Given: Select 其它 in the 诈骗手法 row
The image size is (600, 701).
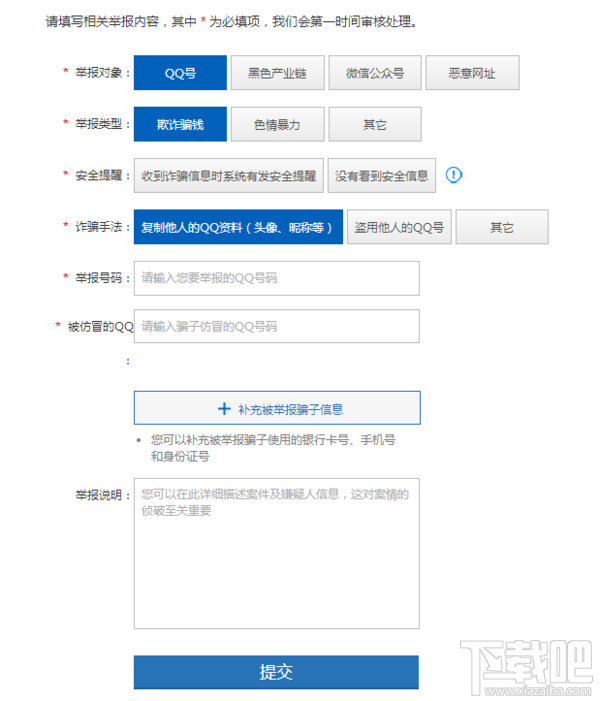Looking at the screenshot, I should (502, 227).
